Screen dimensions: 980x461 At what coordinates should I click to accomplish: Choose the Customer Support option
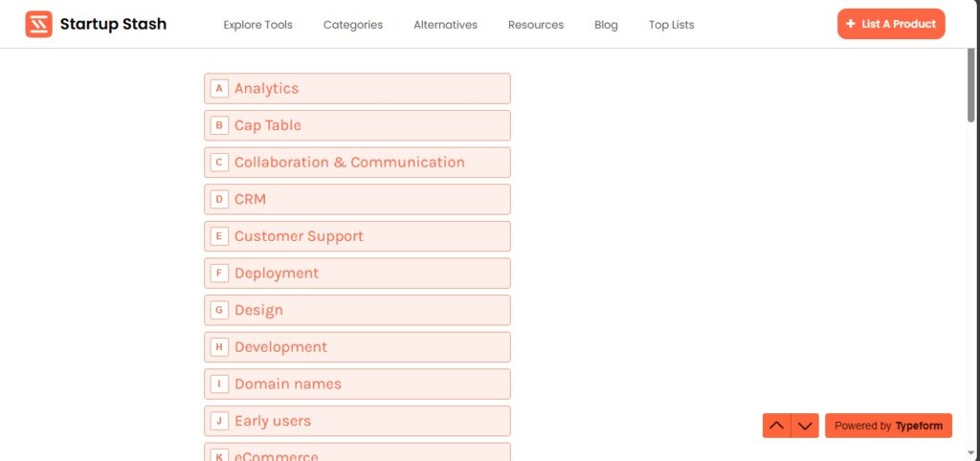(357, 236)
